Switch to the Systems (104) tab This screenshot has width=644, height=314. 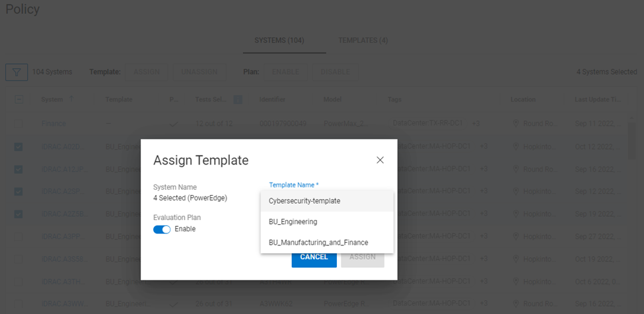point(279,40)
